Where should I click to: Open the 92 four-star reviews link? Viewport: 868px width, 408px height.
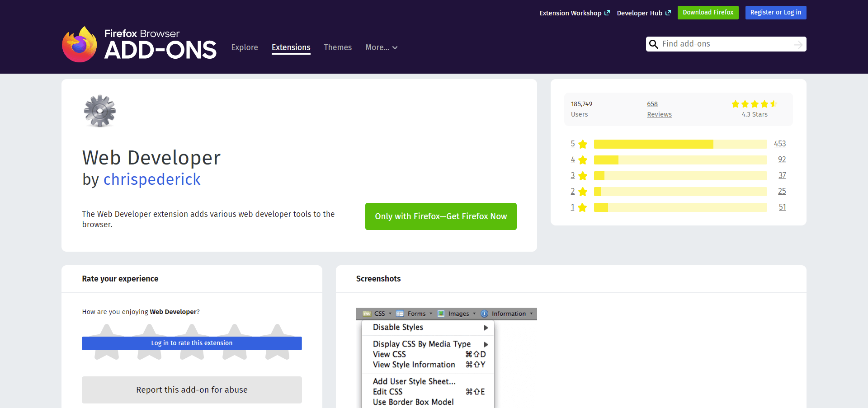pyautogui.click(x=782, y=159)
